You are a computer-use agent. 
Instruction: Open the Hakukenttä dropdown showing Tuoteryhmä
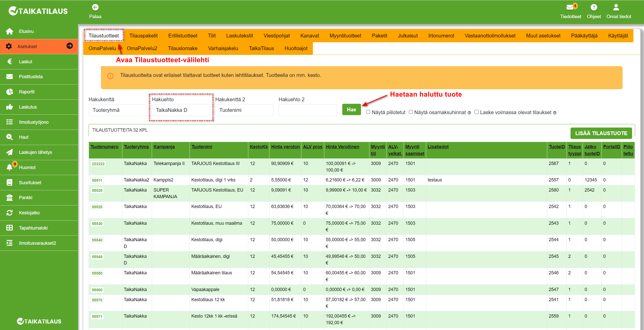coord(118,110)
